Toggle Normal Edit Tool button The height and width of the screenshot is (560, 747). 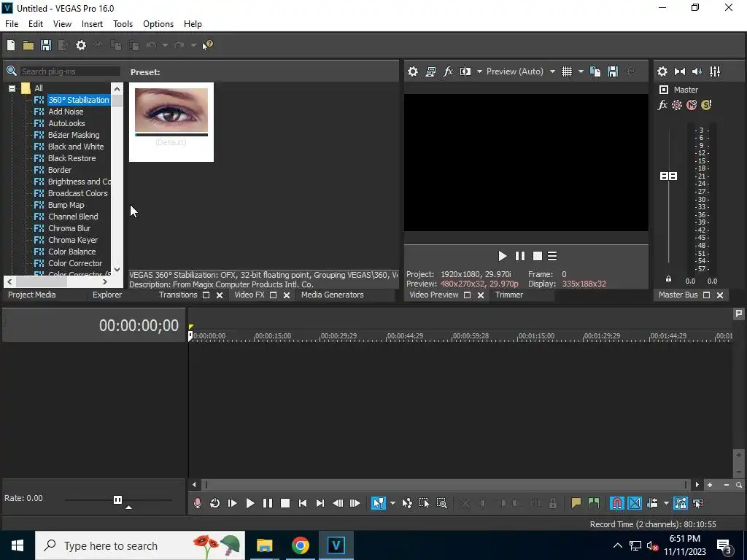(x=379, y=503)
